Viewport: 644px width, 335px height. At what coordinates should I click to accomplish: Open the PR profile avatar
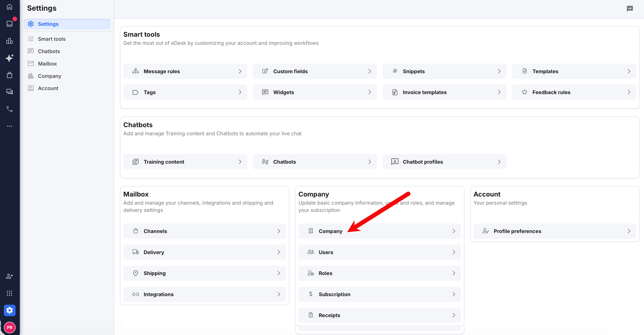9,327
